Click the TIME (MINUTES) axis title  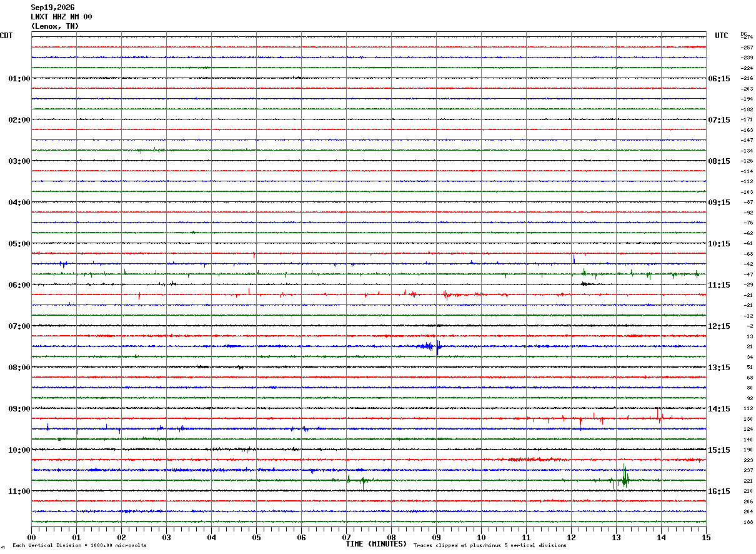coord(376,544)
